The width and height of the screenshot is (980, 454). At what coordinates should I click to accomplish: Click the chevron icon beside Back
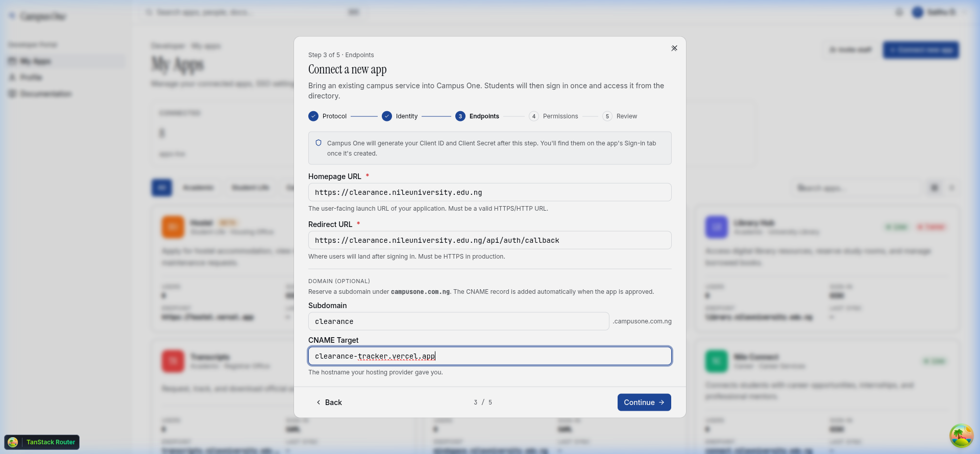point(318,402)
